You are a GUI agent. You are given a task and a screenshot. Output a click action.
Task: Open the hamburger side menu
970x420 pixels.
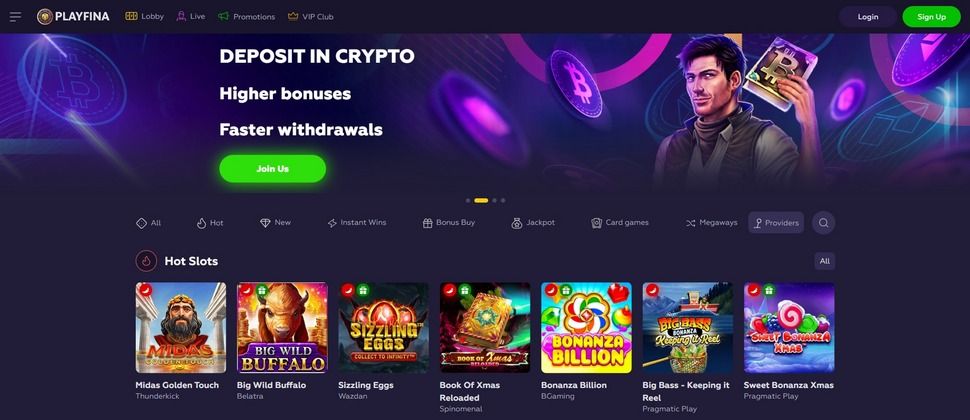(15, 17)
